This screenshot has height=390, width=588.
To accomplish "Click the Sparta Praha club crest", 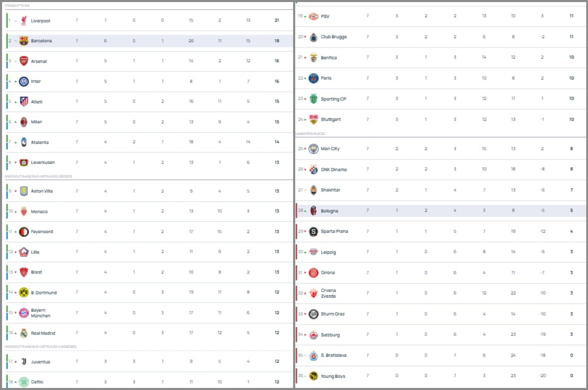I will [x=313, y=231].
